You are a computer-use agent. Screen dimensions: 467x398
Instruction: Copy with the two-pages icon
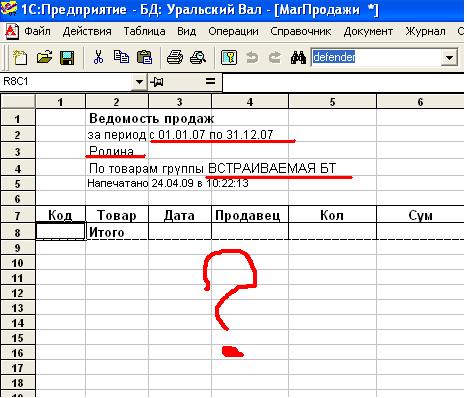tap(121, 57)
